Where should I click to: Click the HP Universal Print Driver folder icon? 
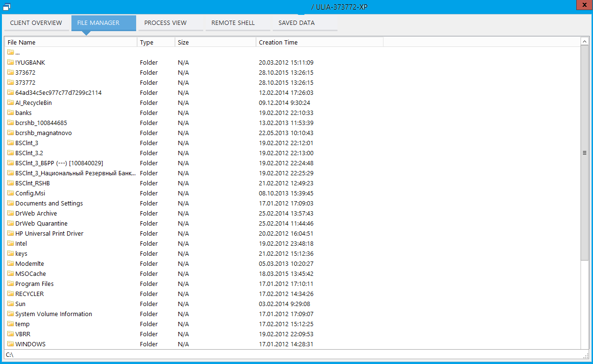click(11, 233)
